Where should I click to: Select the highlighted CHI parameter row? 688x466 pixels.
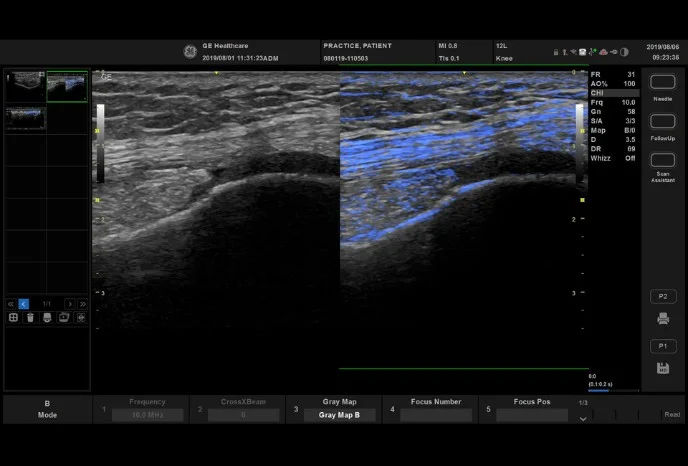(612, 92)
